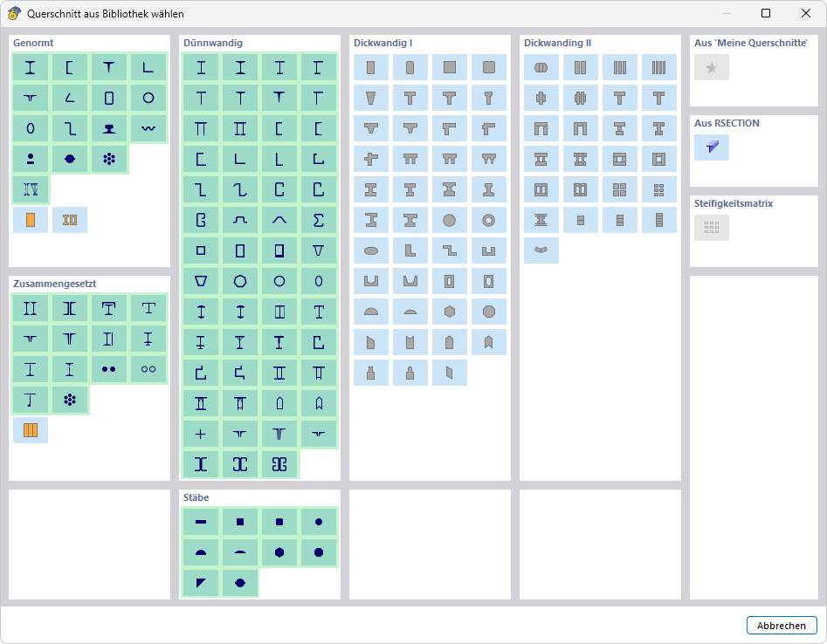Select the rectangular hollow section in Genormt

108,98
